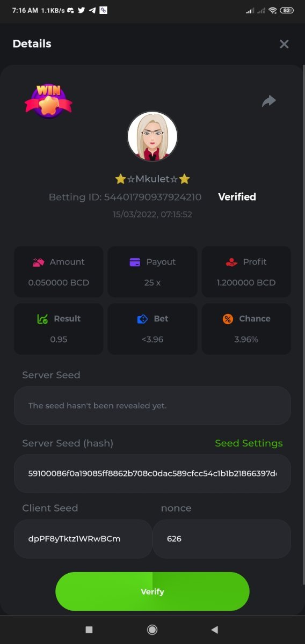Tap the green Result chart icon
This screenshot has height=644, width=305.
(42, 319)
